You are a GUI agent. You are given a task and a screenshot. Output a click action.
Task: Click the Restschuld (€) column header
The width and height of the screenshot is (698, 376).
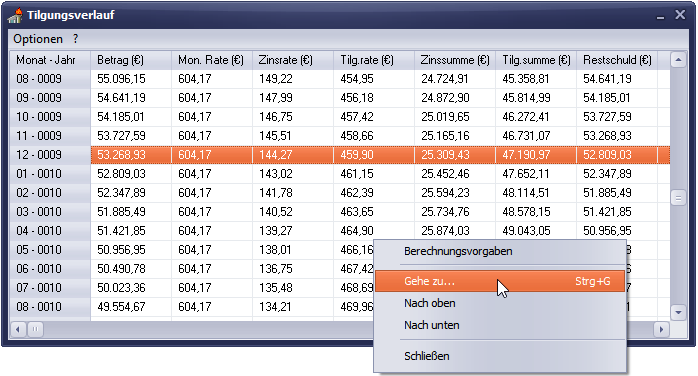click(617, 60)
